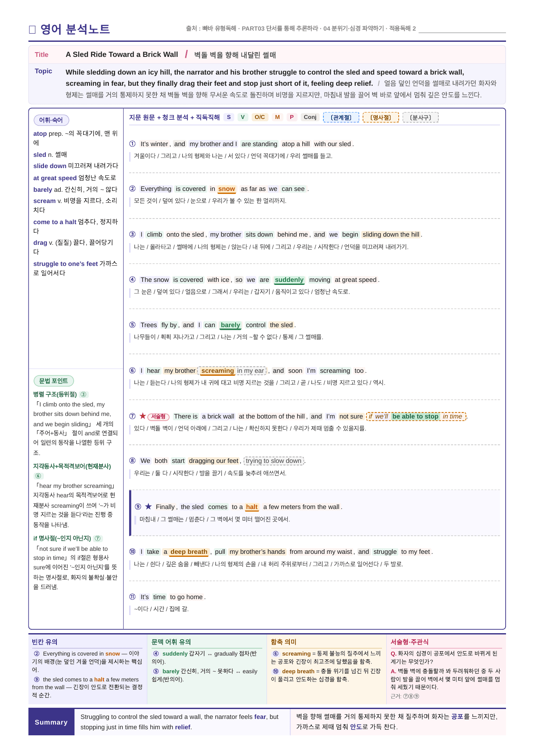Open the 문법 포인트 section label
The image size is (534, 756).
coord(53,381)
